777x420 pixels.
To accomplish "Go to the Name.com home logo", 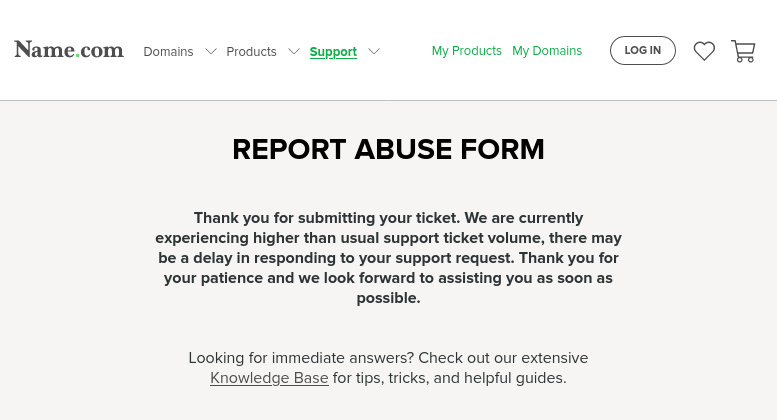I will point(69,50).
